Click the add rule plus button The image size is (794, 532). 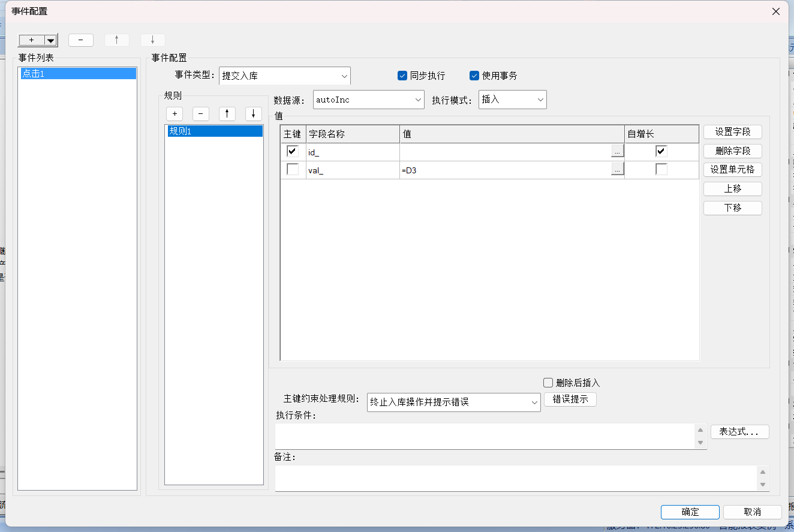[175, 114]
